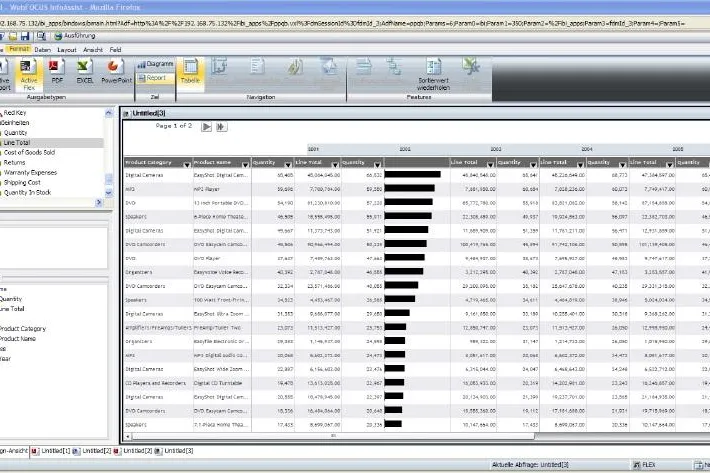Open 2003 Line Total column dropdown arrow
The width and height of the screenshot is (710, 473).
click(x=580, y=165)
